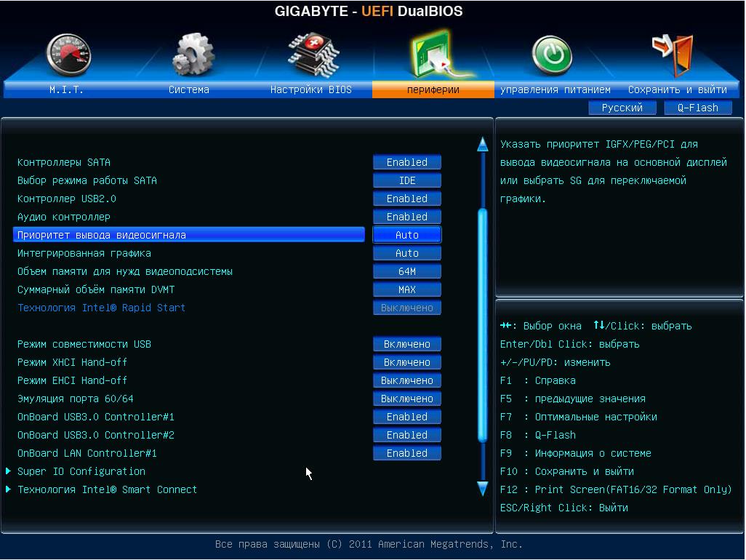Open the power management button icon

point(552,56)
